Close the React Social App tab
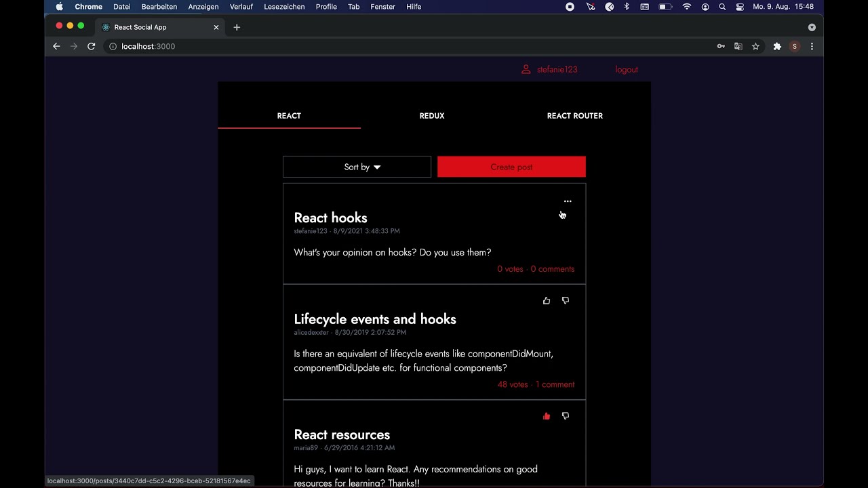This screenshot has width=868, height=488. pos(216,27)
